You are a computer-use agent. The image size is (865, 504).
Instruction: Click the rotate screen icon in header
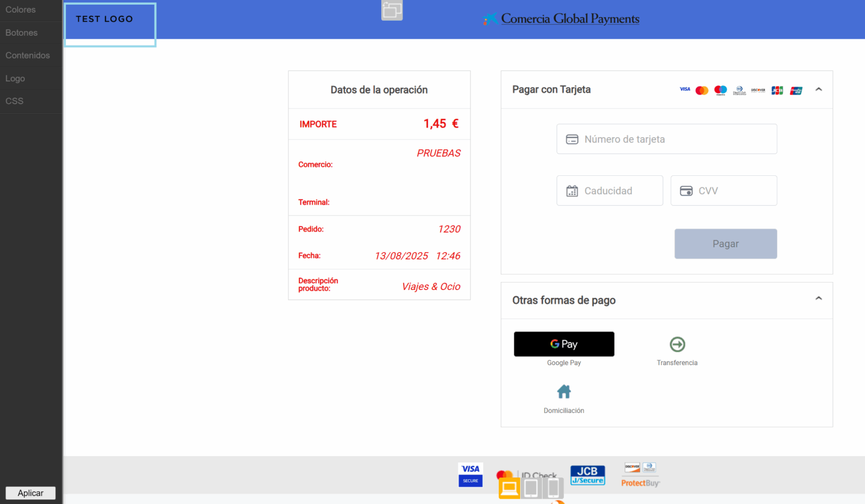click(392, 10)
